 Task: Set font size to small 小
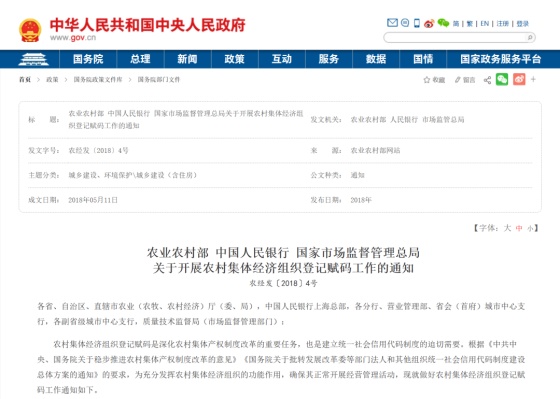tap(530, 228)
